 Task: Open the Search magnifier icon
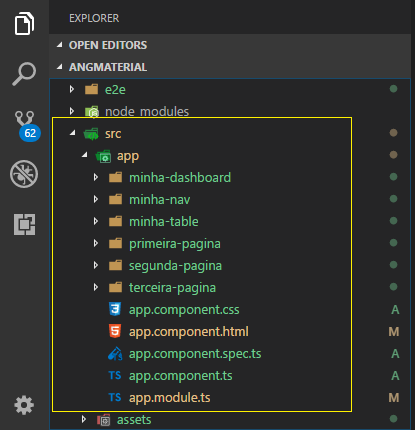point(24,74)
